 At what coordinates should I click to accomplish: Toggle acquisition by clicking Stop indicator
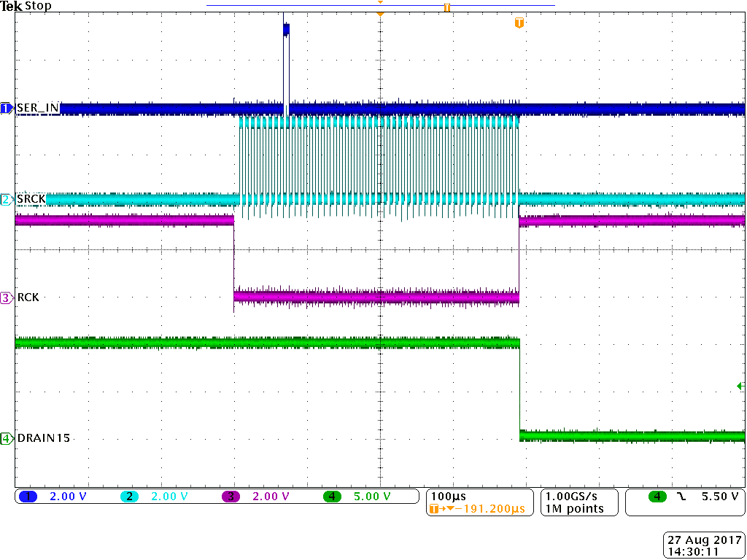[38, 5]
